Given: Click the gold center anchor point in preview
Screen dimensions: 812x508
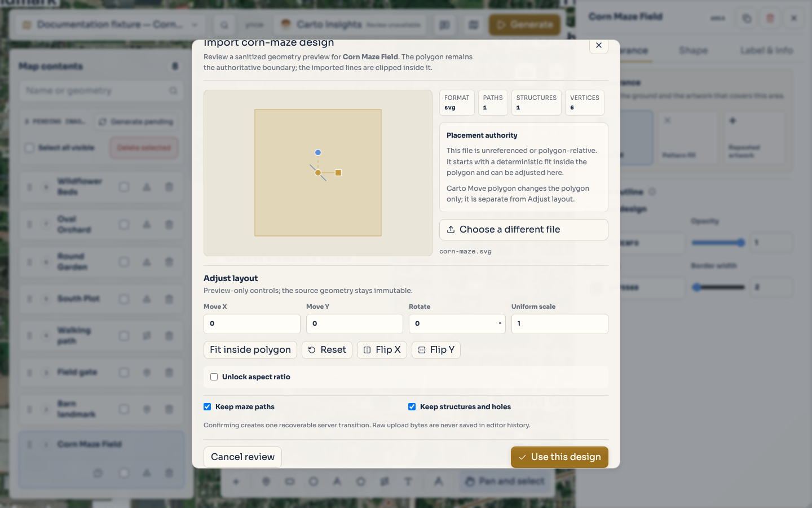Looking at the screenshot, I should [x=318, y=173].
